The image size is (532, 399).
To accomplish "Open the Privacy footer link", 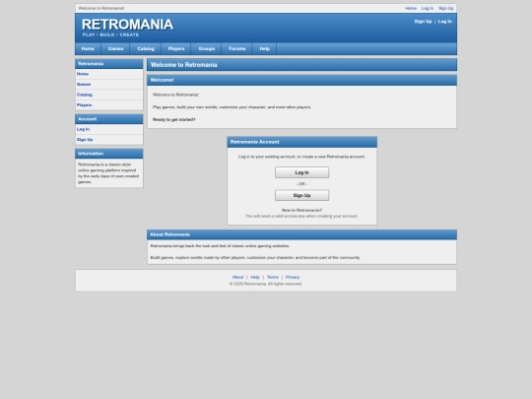I will click(x=293, y=277).
